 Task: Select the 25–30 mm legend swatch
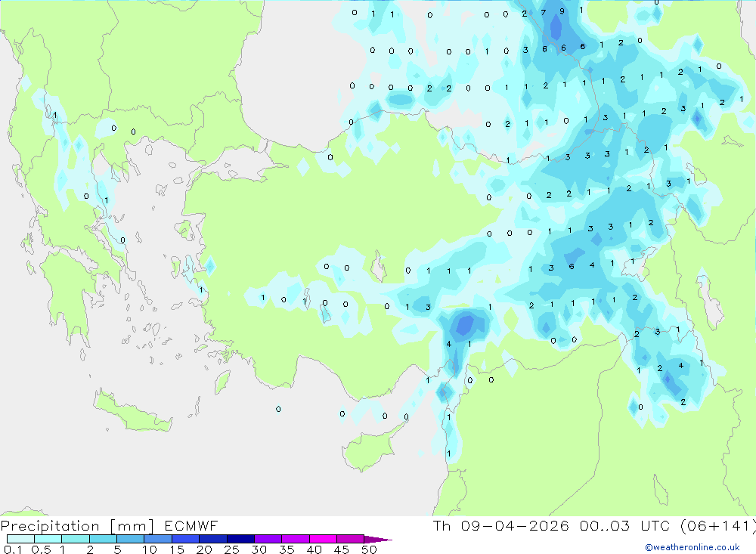click(240, 539)
